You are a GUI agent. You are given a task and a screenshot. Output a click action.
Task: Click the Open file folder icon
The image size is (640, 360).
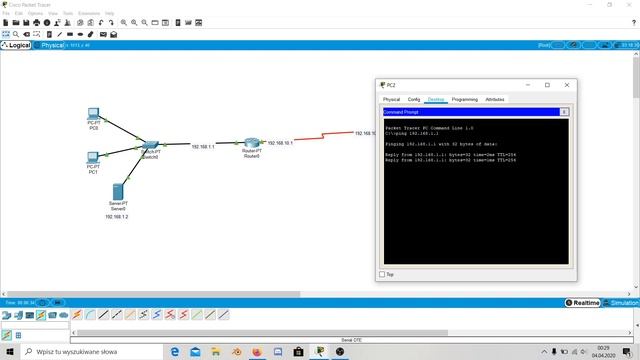pos(16,23)
